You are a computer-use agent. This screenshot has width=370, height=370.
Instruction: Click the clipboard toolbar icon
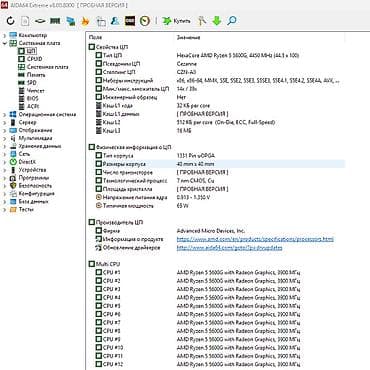[x=101, y=21]
